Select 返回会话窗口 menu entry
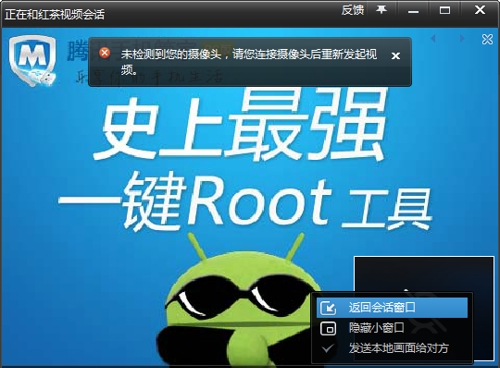This screenshot has width=500, height=368. (392, 308)
